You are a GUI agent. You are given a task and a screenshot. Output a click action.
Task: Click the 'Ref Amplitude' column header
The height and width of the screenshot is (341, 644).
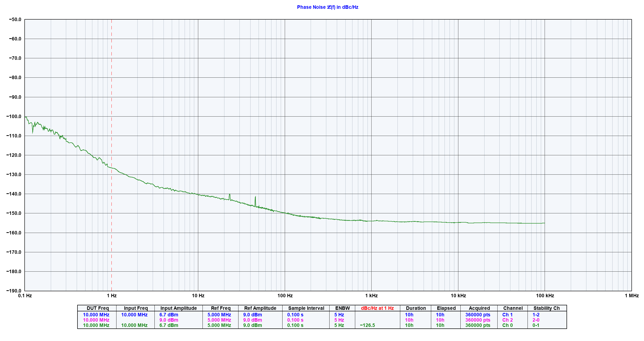(x=260, y=308)
